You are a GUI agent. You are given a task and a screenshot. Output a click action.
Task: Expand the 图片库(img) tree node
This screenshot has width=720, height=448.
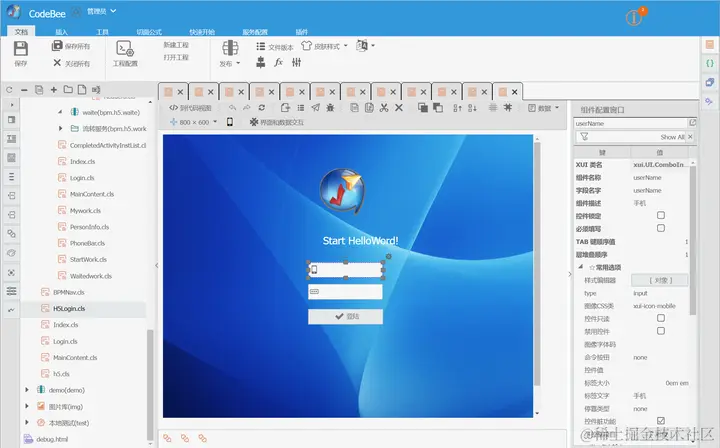click(x=27, y=406)
